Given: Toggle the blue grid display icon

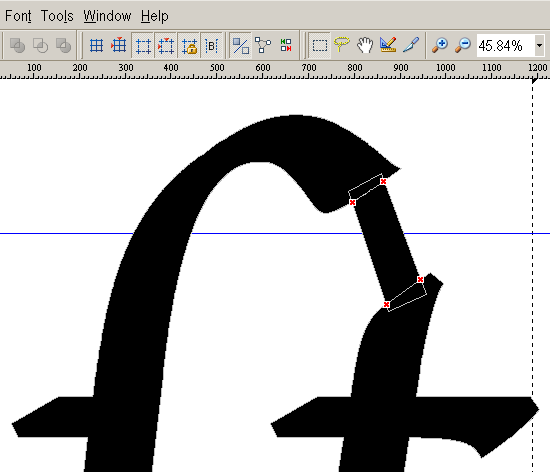Looking at the screenshot, I should point(96,45).
